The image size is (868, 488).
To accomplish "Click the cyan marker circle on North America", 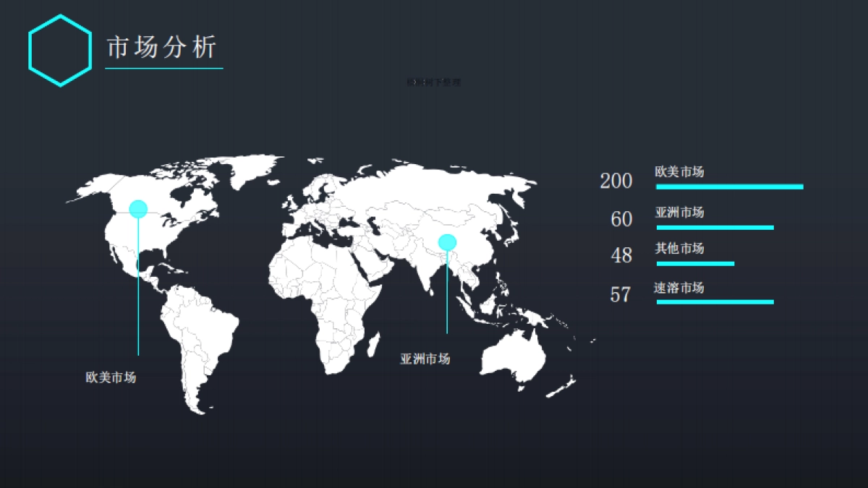I will pyautogui.click(x=138, y=209).
